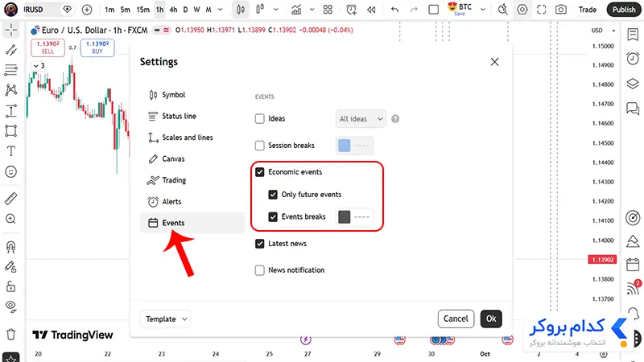Screen dimensions: 644x362
Task: Undo the last chart action
Action: click(x=394, y=10)
